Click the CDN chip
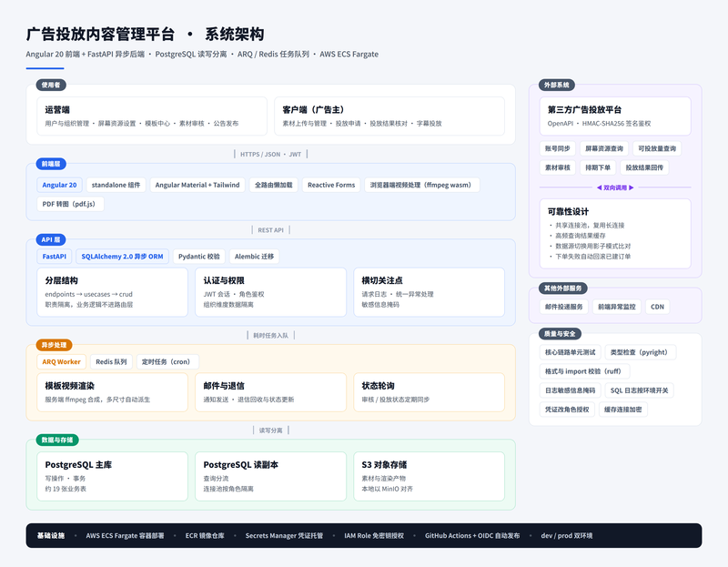The height and width of the screenshot is (567, 728). [657, 307]
